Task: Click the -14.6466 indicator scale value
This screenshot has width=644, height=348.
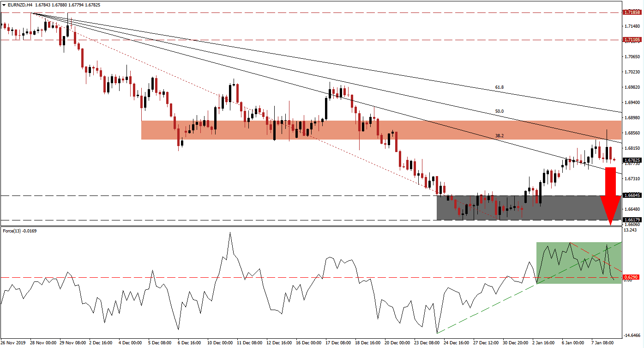Action: 632,336
